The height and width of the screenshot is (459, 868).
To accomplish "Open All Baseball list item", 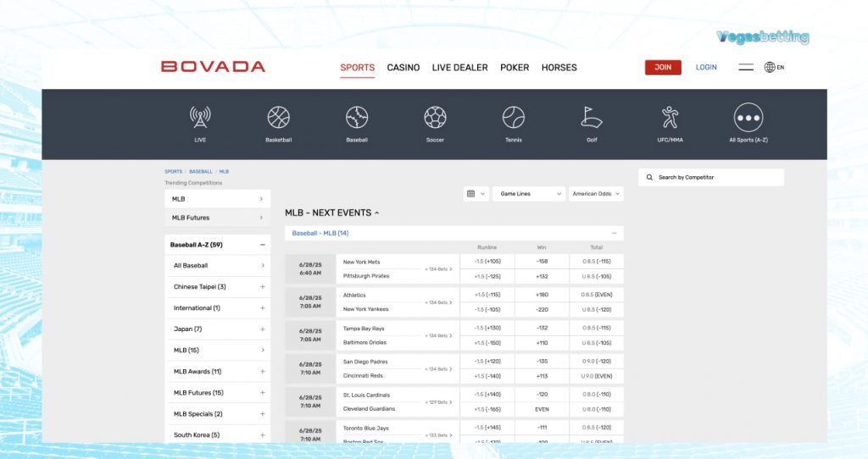I will point(218,265).
